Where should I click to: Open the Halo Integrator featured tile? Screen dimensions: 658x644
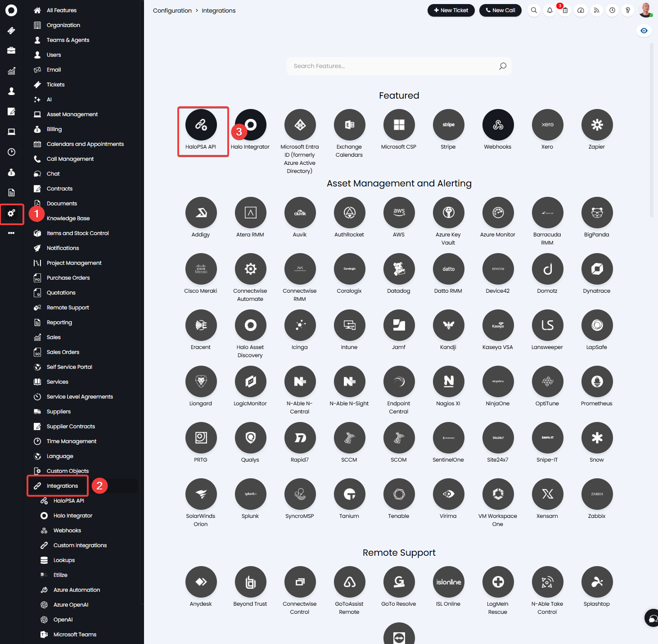[x=251, y=125]
